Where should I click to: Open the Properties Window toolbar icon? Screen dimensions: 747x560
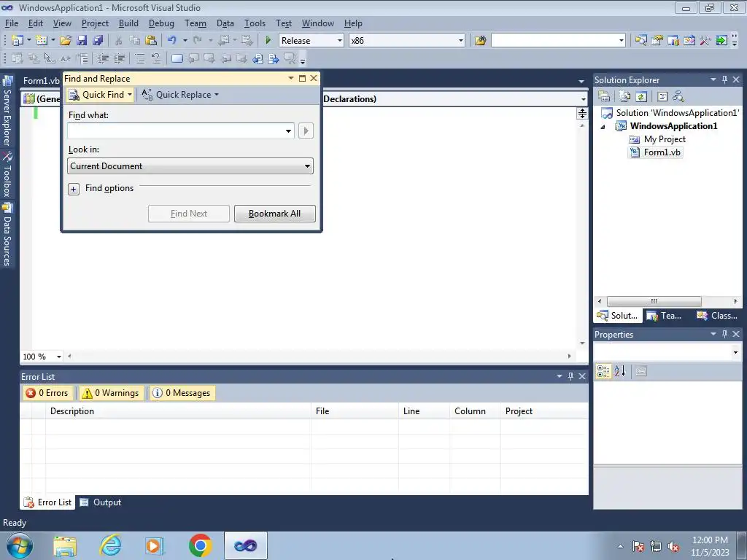[657, 41]
